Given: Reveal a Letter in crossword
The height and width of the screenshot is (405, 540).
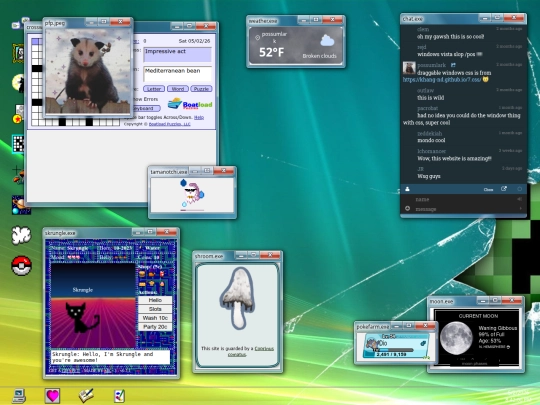Looking at the screenshot, I should 154,89.
